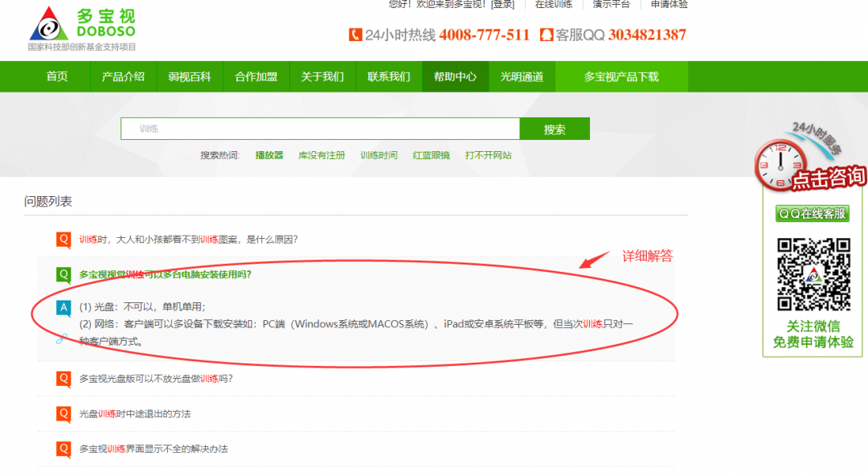The width and height of the screenshot is (868, 476).
Task: Open 多宝视产品下载 menu item
Action: [621, 76]
